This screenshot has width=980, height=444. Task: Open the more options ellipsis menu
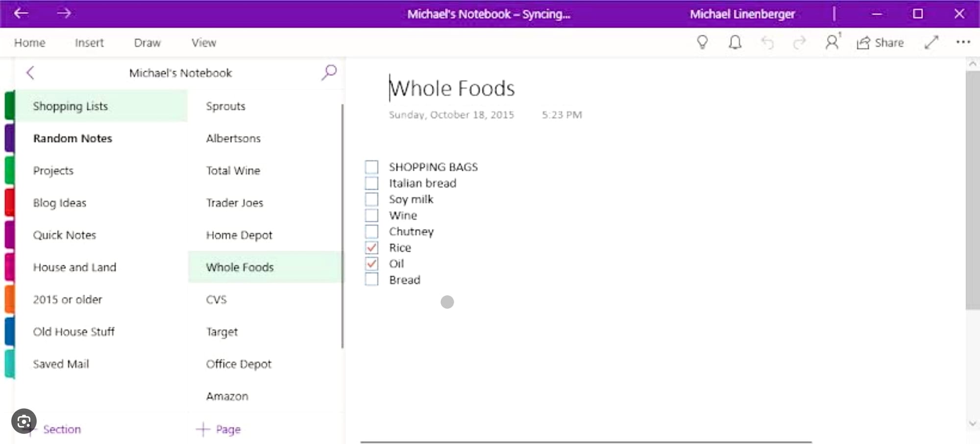(x=963, y=42)
